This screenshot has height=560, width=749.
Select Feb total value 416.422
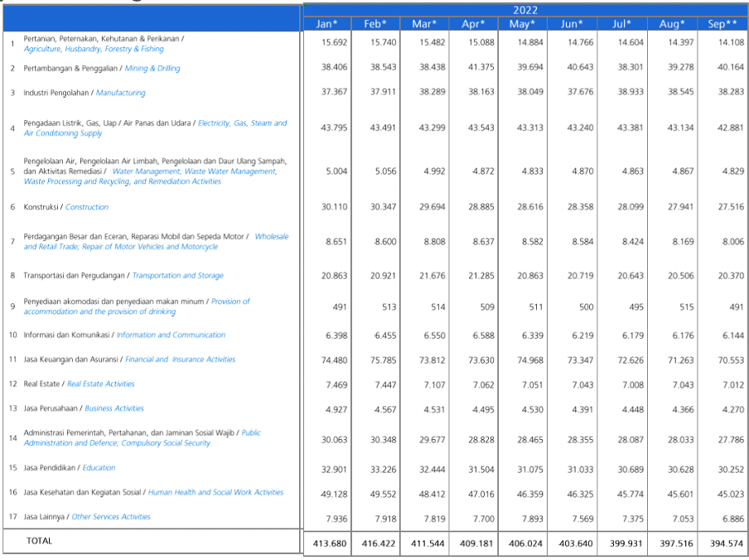click(x=379, y=543)
